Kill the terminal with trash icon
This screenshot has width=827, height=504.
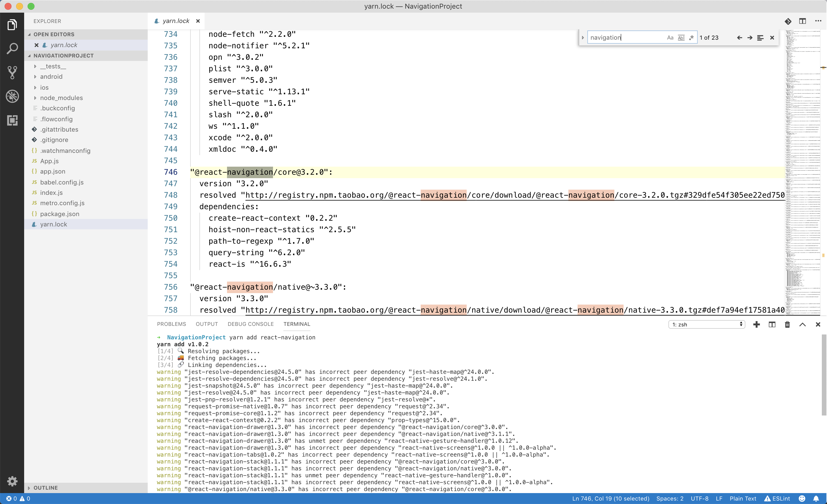pyautogui.click(x=787, y=324)
